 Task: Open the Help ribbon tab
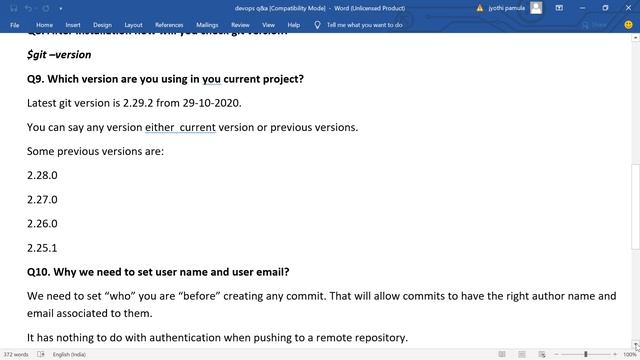coord(293,25)
